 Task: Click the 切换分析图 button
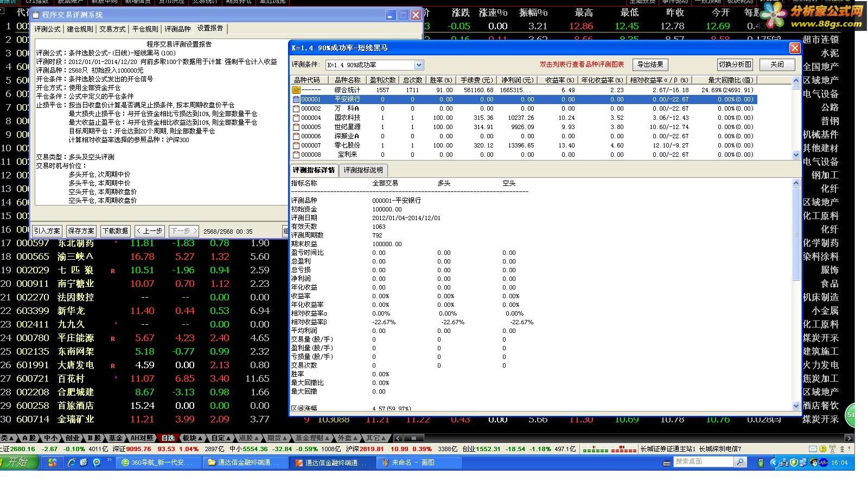coord(735,65)
